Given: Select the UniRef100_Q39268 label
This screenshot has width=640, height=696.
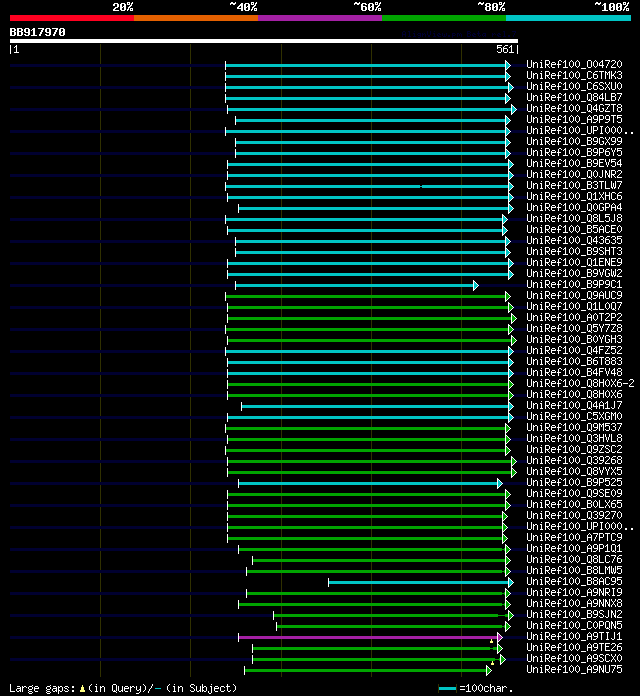Looking at the screenshot, I should [x=574, y=460].
